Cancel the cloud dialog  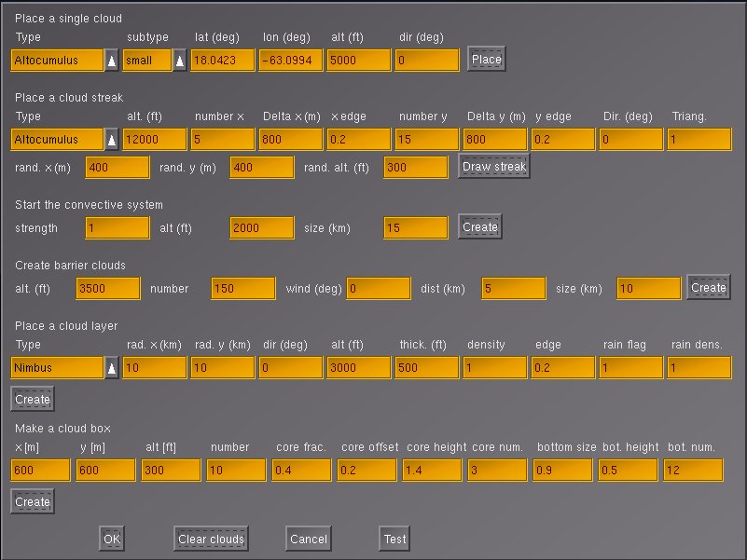(309, 539)
